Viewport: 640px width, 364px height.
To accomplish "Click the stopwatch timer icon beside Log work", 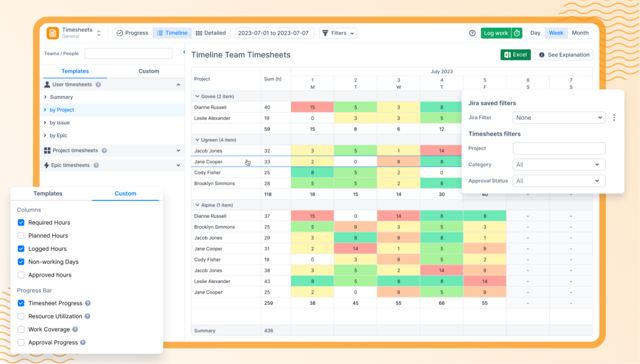I will click(517, 33).
